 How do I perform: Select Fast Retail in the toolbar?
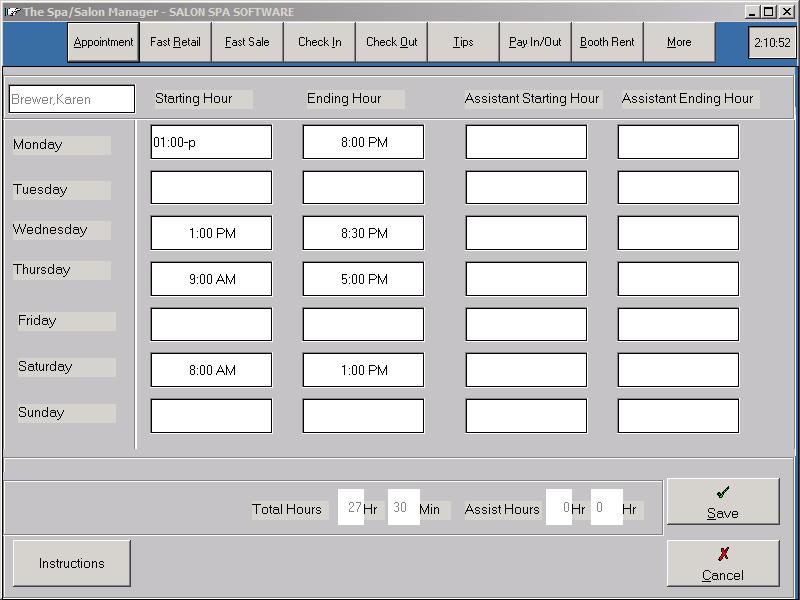click(175, 42)
